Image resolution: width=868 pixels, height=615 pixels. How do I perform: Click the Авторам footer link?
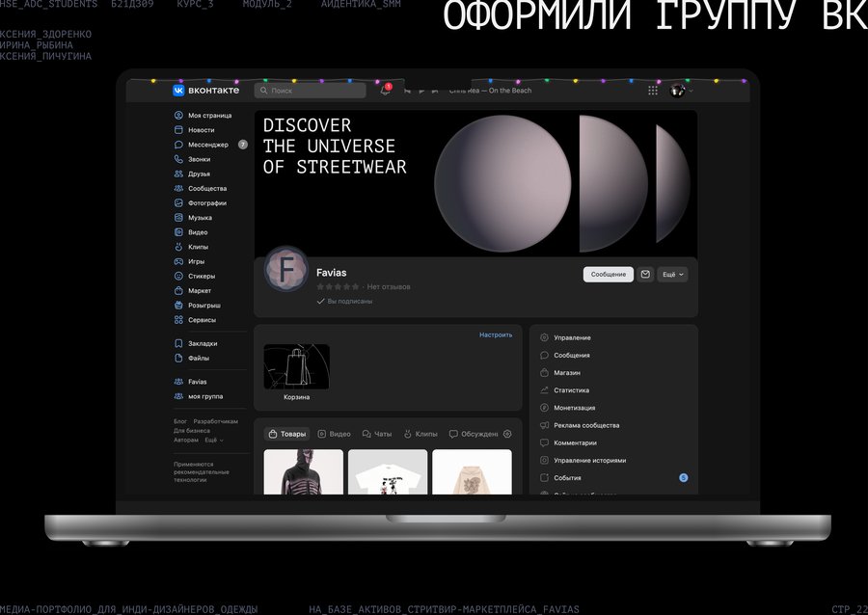[x=186, y=441]
